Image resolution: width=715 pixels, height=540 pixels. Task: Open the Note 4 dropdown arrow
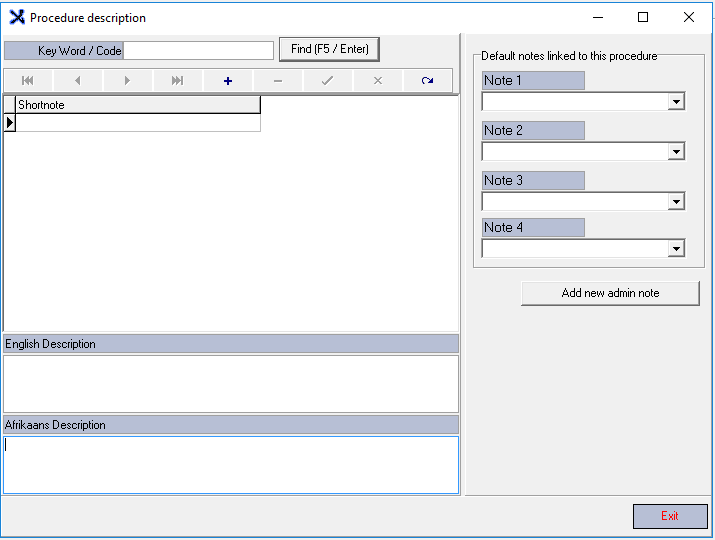(676, 249)
